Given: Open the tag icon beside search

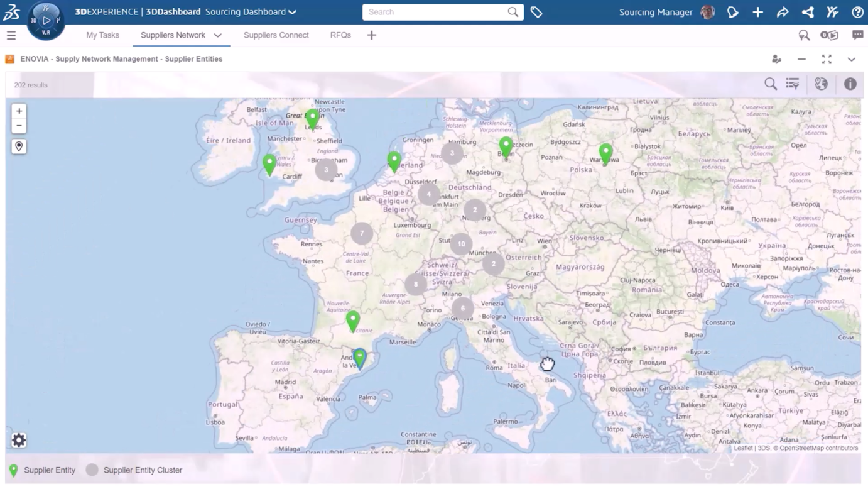Looking at the screenshot, I should pyautogui.click(x=536, y=12).
